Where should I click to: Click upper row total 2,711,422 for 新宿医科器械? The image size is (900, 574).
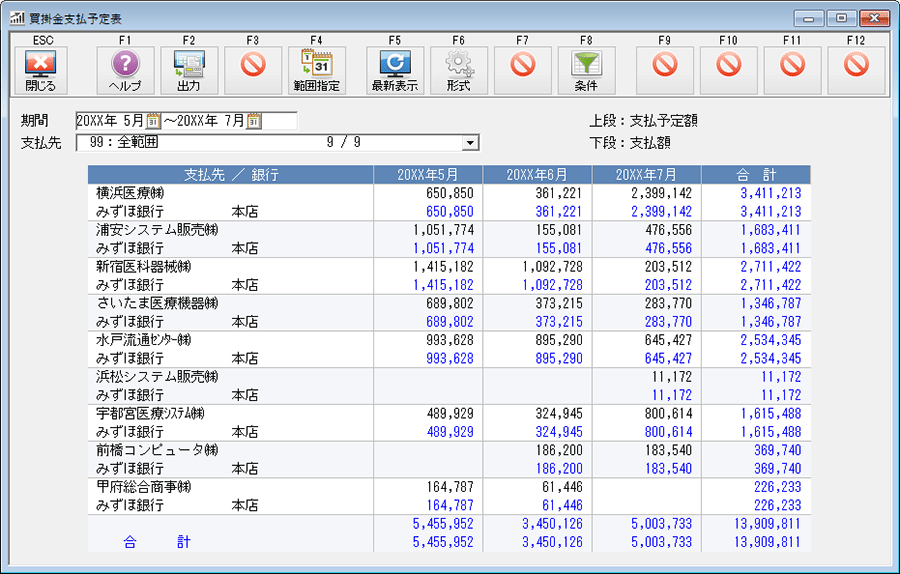coord(771,267)
